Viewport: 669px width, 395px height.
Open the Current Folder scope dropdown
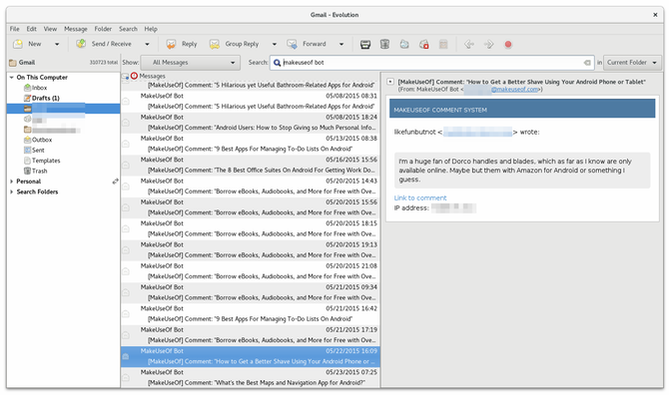coord(632,63)
